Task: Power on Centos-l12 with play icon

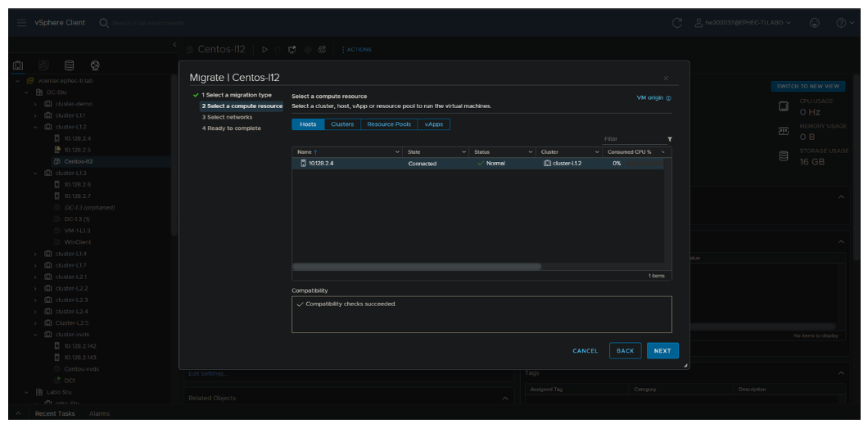Action: pyautogui.click(x=264, y=49)
